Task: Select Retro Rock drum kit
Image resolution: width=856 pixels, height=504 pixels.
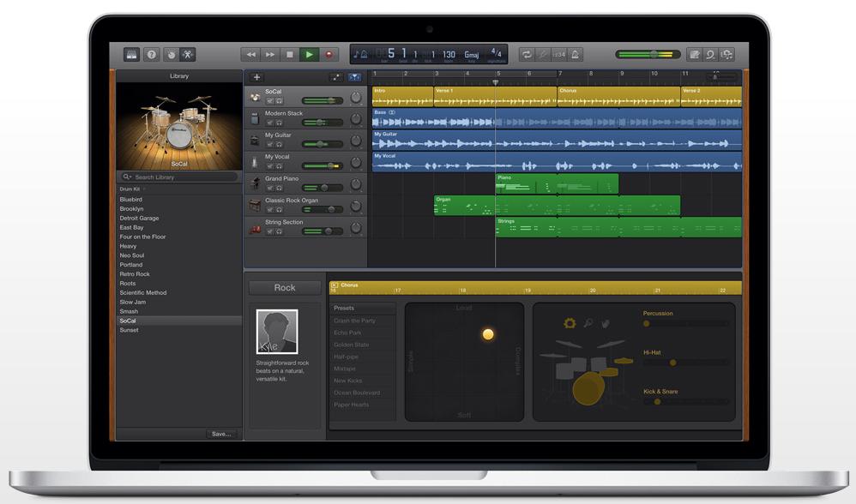Action: coord(179,273)
